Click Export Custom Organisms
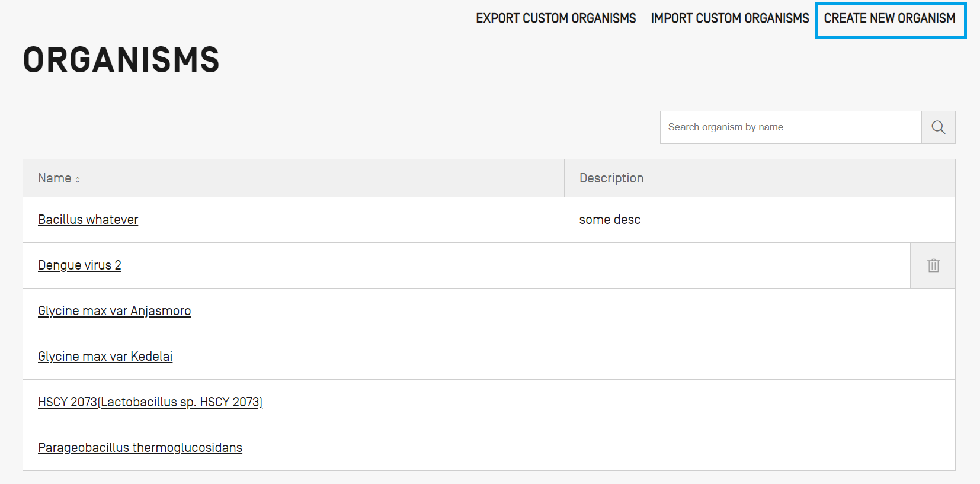Image resolution: width=980 pixels, height=484 pixels. click(555, 18)
